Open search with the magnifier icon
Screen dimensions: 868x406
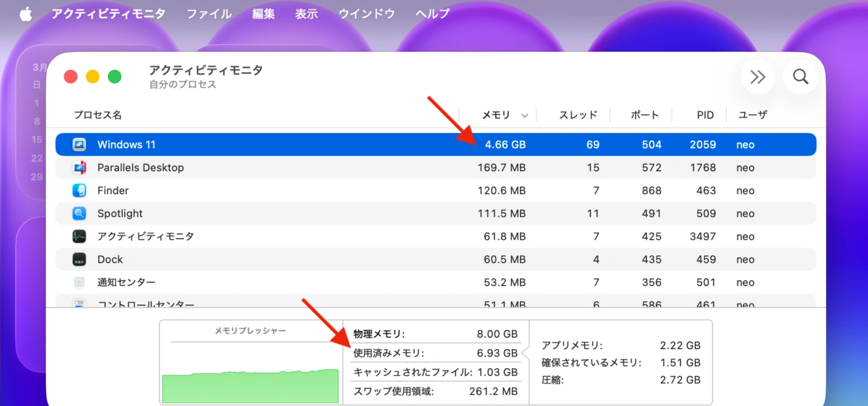coord(800,77)
